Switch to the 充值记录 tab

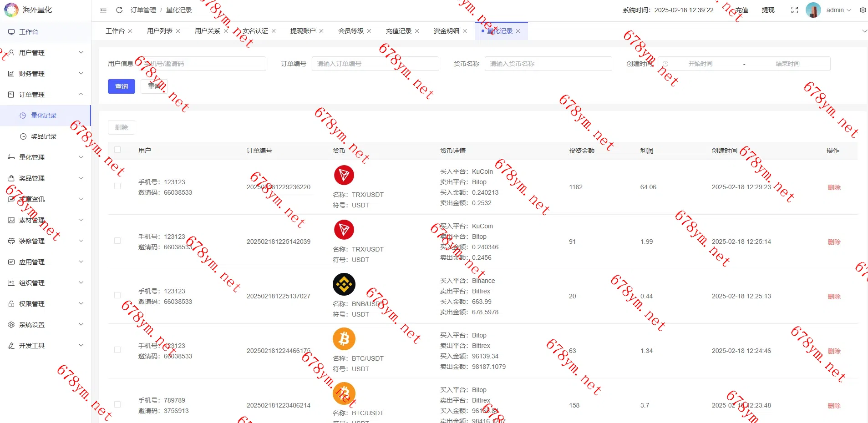tap(399, 31)
